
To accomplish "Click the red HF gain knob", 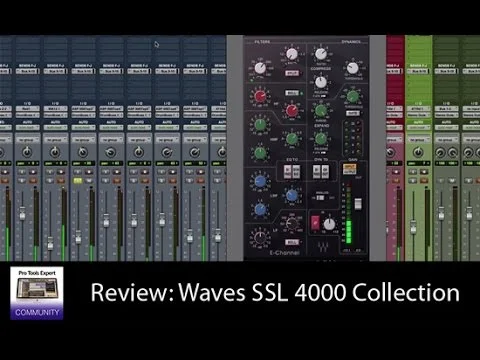I will [x=260, y=97].
